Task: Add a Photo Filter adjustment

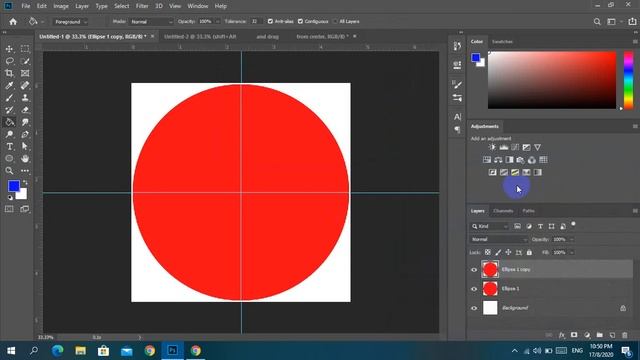Action: tap(520, 160)
